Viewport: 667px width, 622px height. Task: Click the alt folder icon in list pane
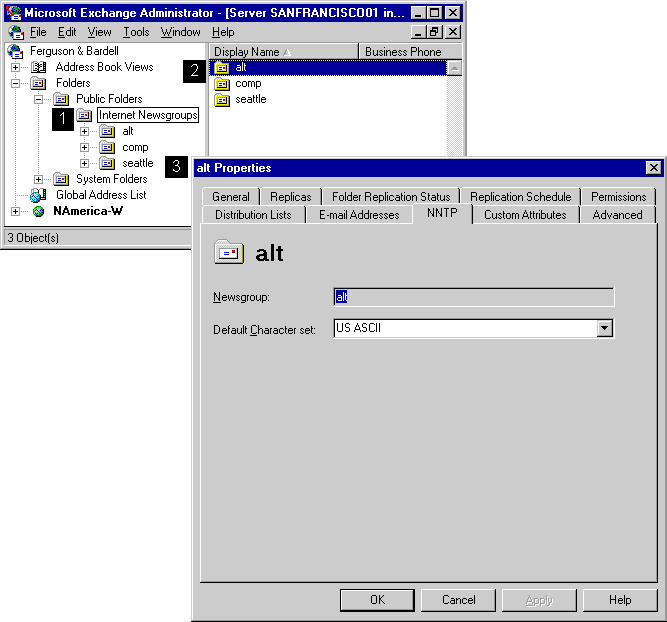222,68
